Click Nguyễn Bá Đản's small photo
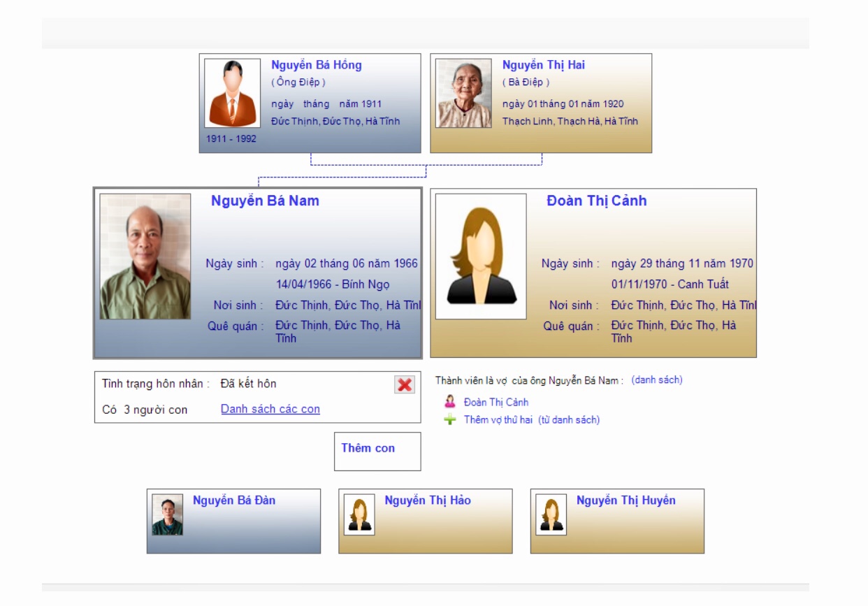Screen dimensions: 868x606 (168, 515)
